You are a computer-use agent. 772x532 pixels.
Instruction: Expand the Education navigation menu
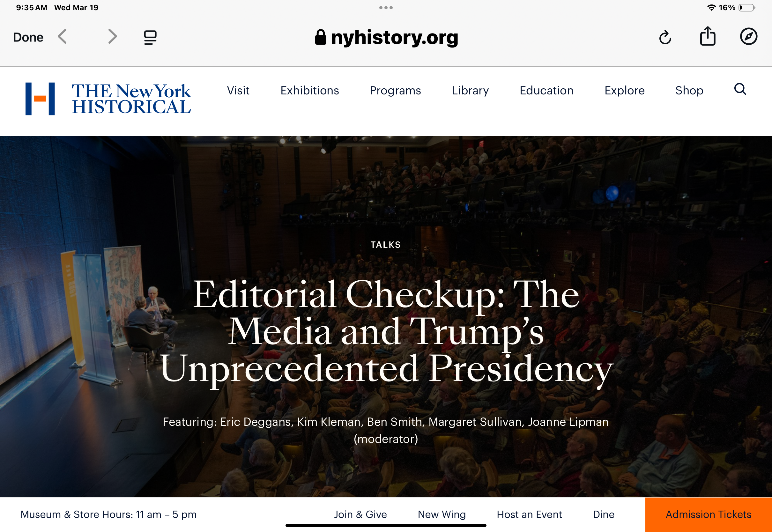(x=546, y=90)
